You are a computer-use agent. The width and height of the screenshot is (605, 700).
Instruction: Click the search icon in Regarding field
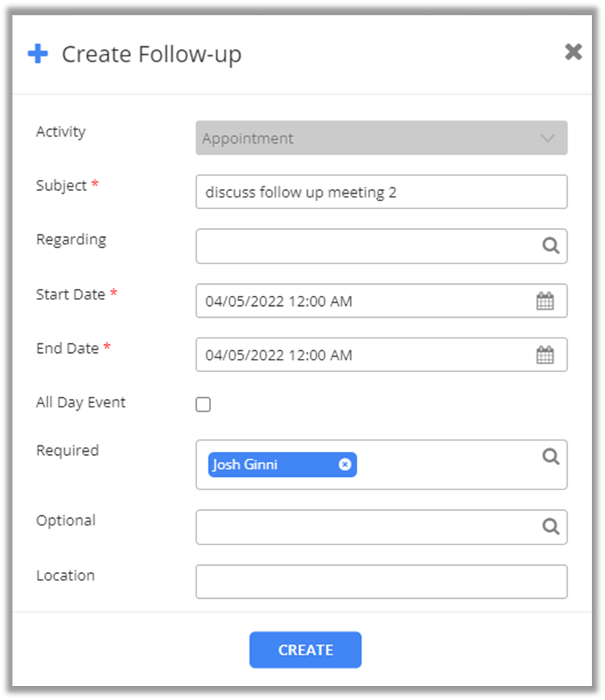point(551,246)
